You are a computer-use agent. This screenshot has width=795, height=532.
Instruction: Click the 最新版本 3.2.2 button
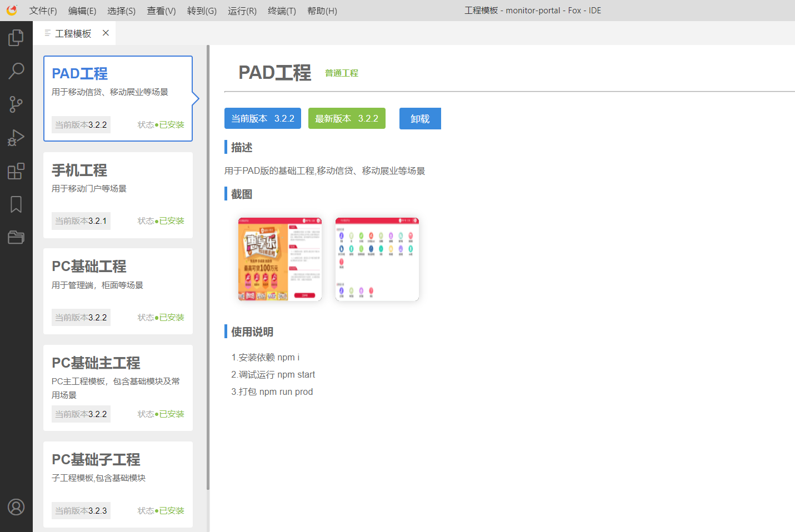[347, 119]
